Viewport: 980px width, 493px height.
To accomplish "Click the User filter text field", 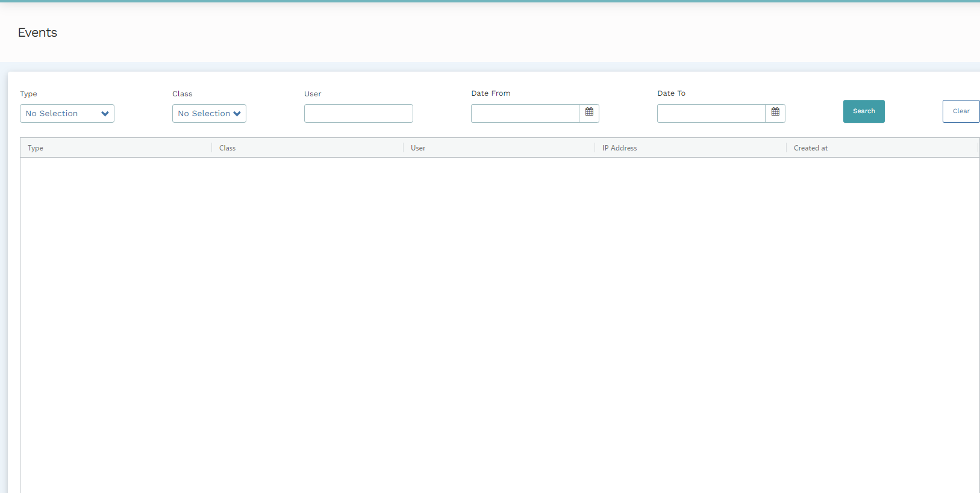I will point(358,114).
